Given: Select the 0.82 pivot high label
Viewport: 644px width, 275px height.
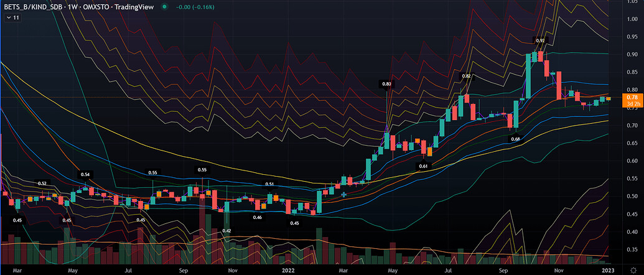Looking at the screenshot, I should click(x=466, y=76).
